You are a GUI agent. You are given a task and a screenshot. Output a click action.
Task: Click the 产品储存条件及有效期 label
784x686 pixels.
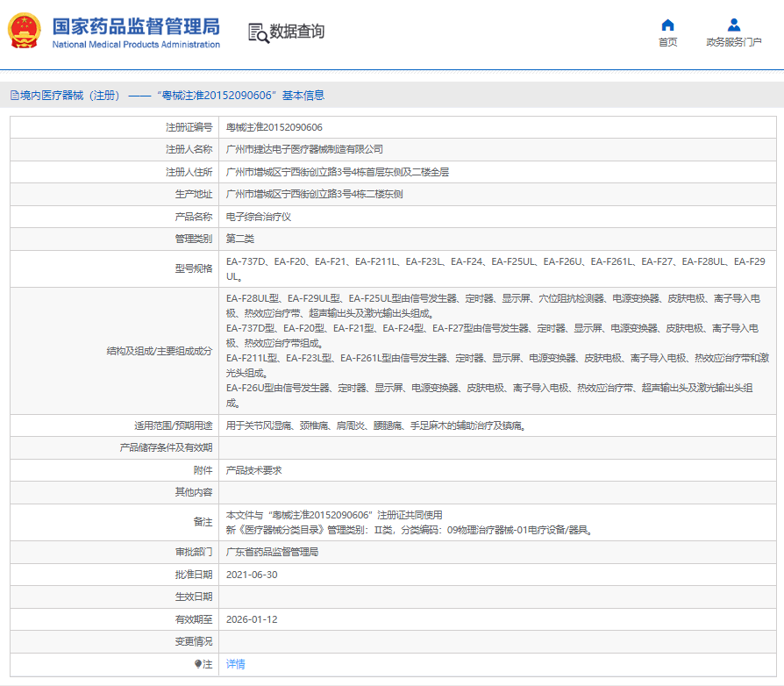tap(166, 448)
